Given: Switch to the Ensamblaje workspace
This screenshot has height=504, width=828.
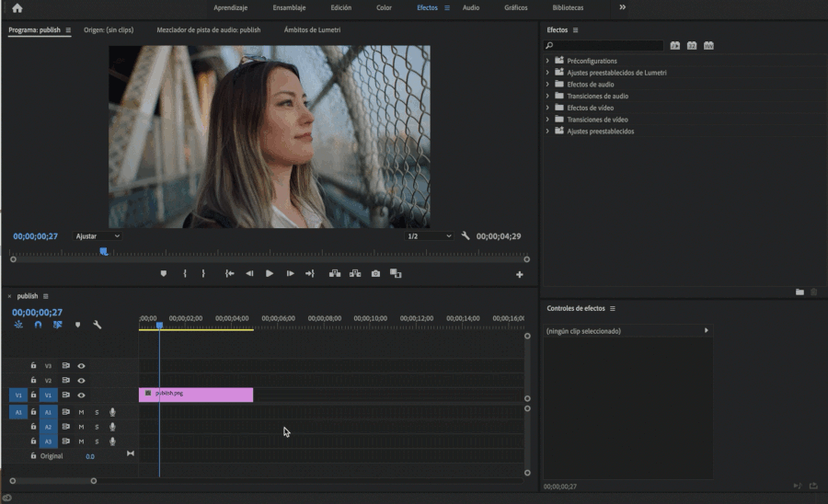Looking at the screenshot, I should click(x=289, y=8).
